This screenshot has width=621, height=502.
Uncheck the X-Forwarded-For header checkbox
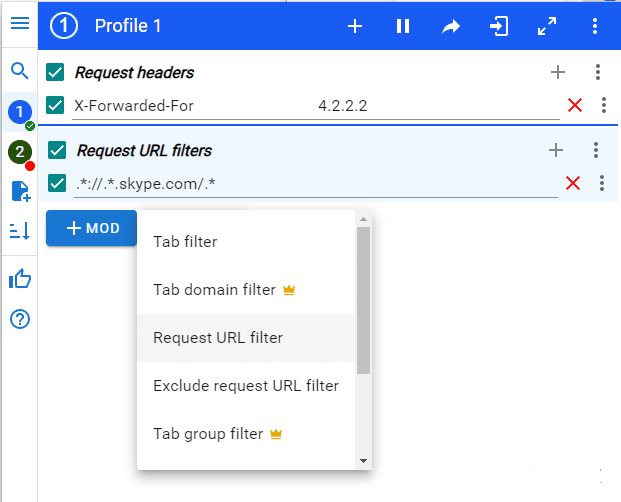point(56,105)
